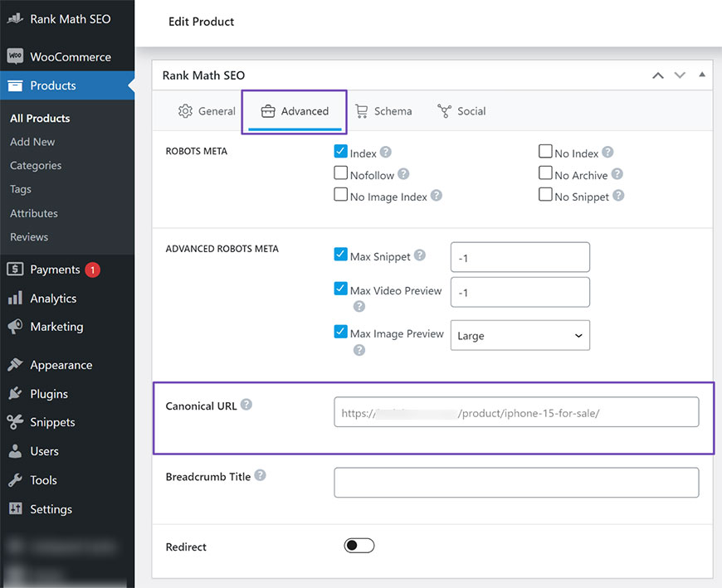This screenshot has width=722, height=588.
Task: Go to Add New product
Action: click(32, 142)
